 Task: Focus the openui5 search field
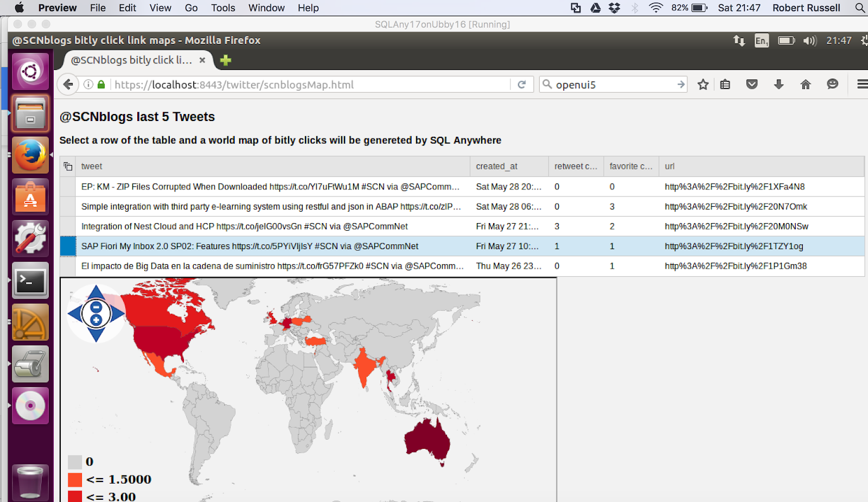(613, 85)
